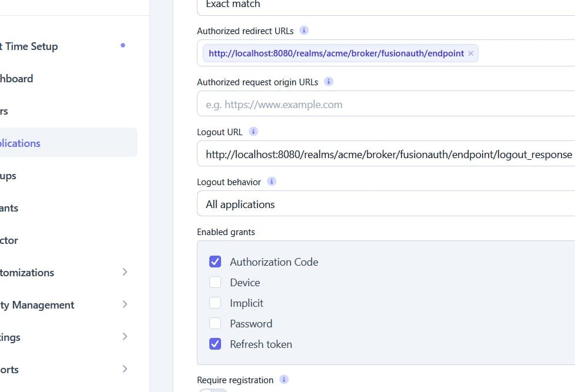Enable the Implicit grant checkbox
Image resolution: width=575 pixels, height=392 pixels.
pyautogui.click(x=215, y=303)
